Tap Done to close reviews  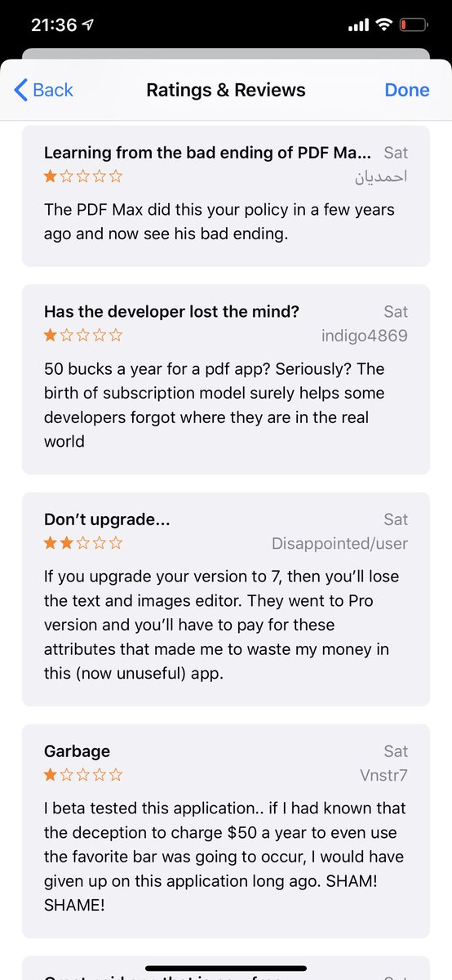407,90
